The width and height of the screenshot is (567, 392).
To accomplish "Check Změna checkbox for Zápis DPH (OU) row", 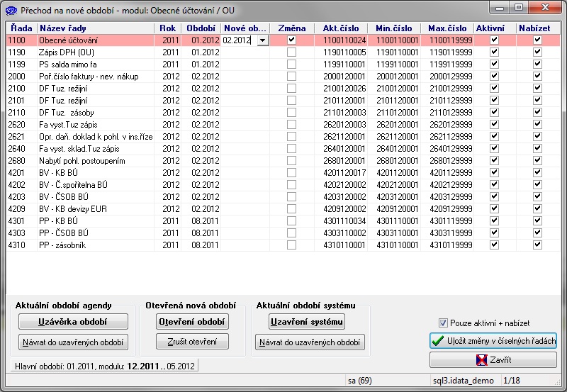I will pos(291,52).
